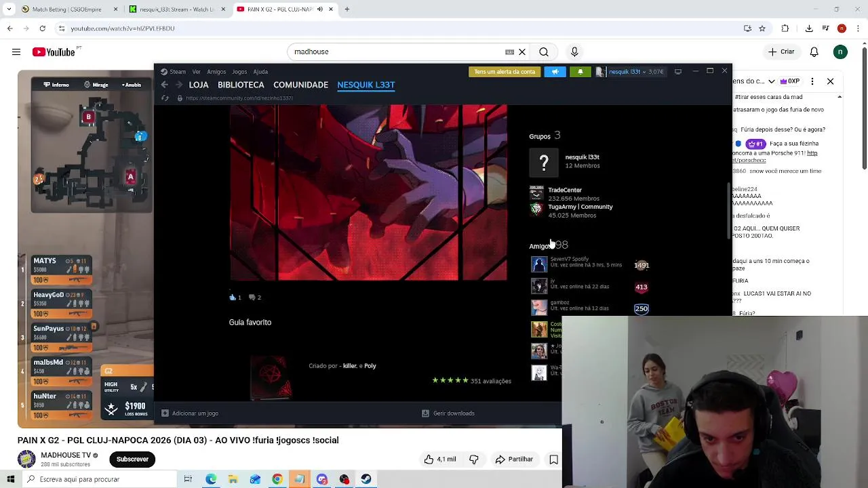The image size is (868, 488).
Task: Open Amigos menu in Steam
Action: (216, 71)
